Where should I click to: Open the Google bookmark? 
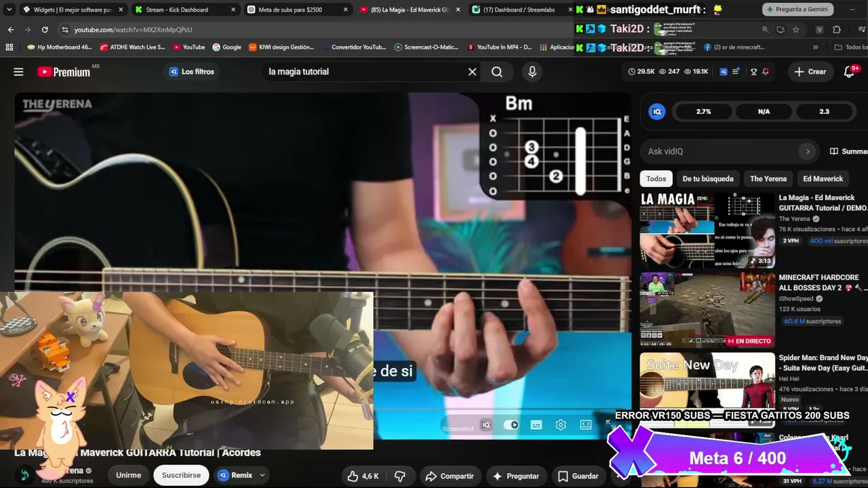(226, 47)
